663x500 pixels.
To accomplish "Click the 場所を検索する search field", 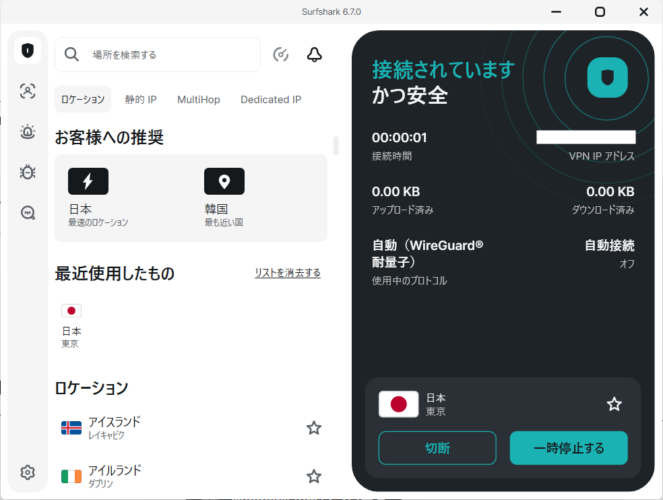I will coord(158,55).
